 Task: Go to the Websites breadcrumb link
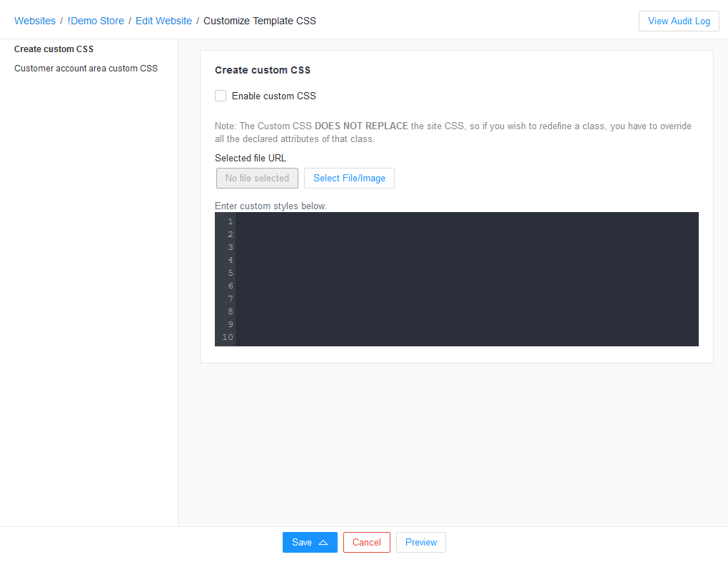35,21
